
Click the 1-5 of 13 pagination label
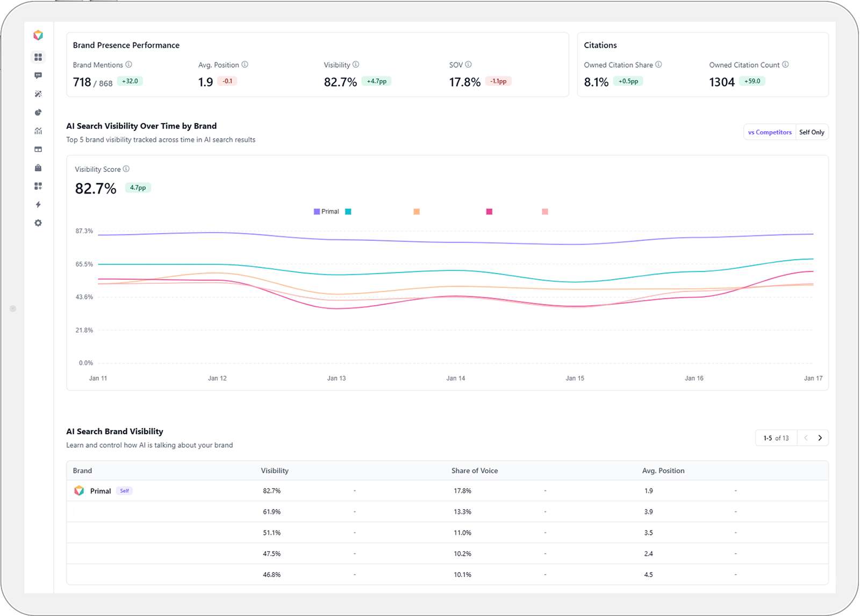click(x=776, y=438)
